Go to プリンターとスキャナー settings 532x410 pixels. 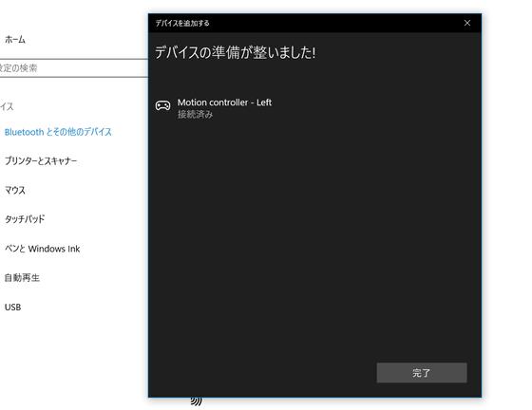click(41, 161)
